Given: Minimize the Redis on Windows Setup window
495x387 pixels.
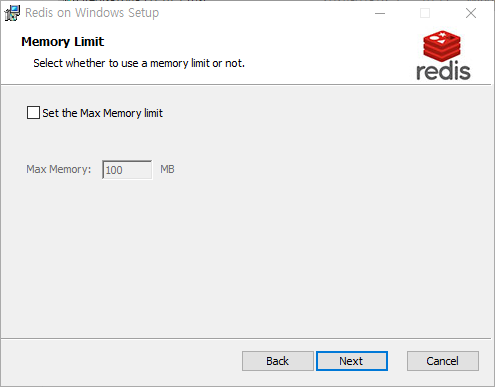Looking at the screenshot, I should click(x=380, y=13).
